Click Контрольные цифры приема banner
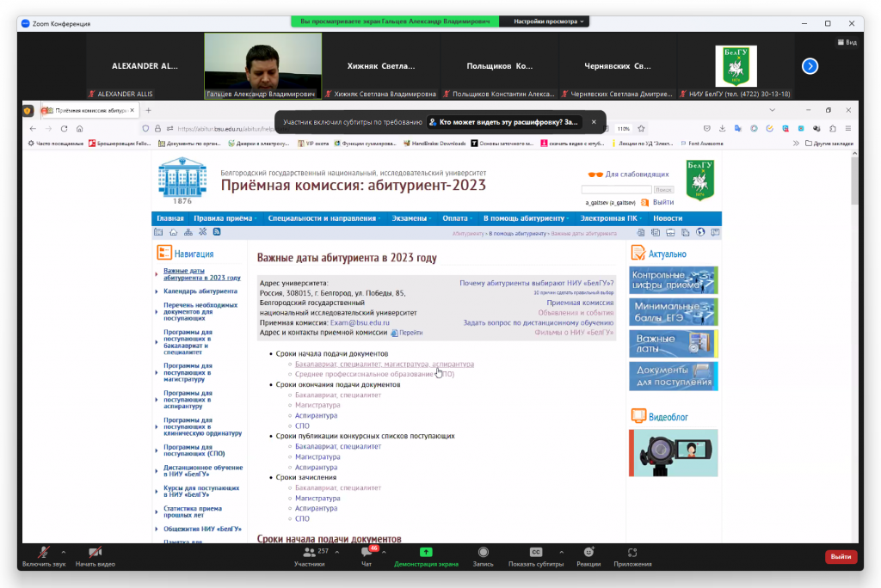The image size is (881, 588). pos(673,280)
